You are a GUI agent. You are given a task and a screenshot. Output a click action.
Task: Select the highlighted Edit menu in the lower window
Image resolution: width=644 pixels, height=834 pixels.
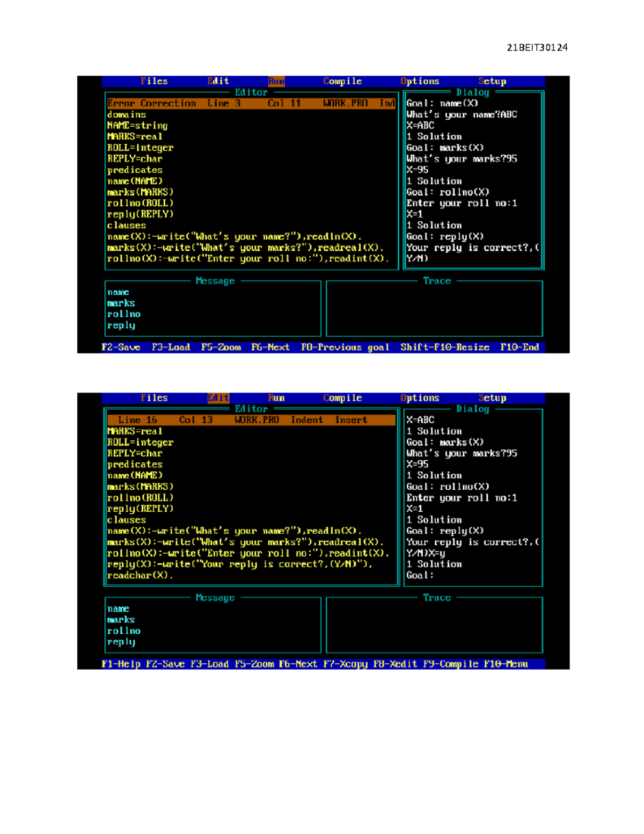click(218, 398)
